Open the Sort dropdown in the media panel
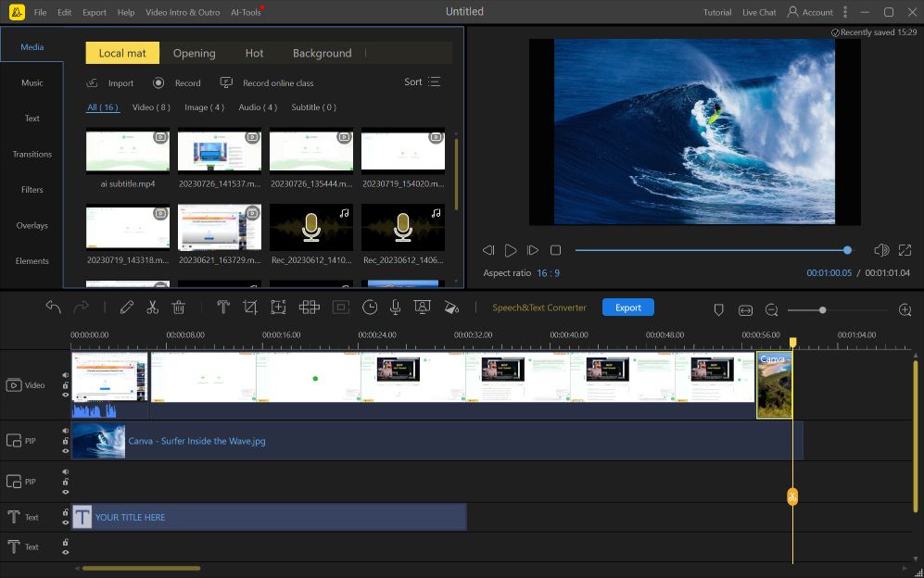The width and height of the screenshot is (924, 578). click(x=421, y=82)
